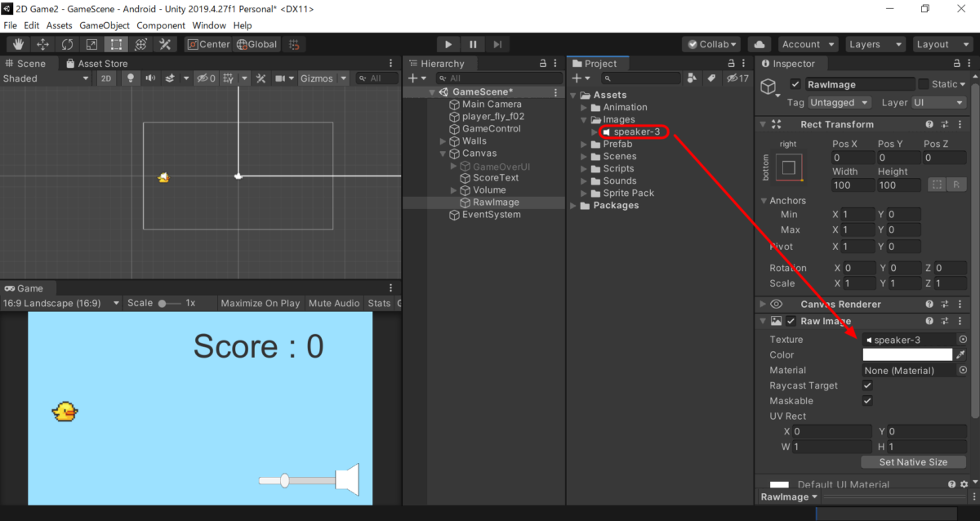
Task: Collapse the Canvas tree item
Action: [443, 154]
